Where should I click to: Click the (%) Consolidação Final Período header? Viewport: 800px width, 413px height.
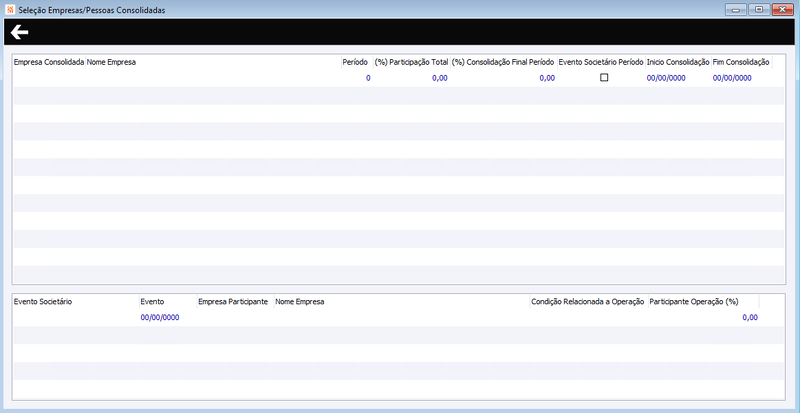(503, 62)
